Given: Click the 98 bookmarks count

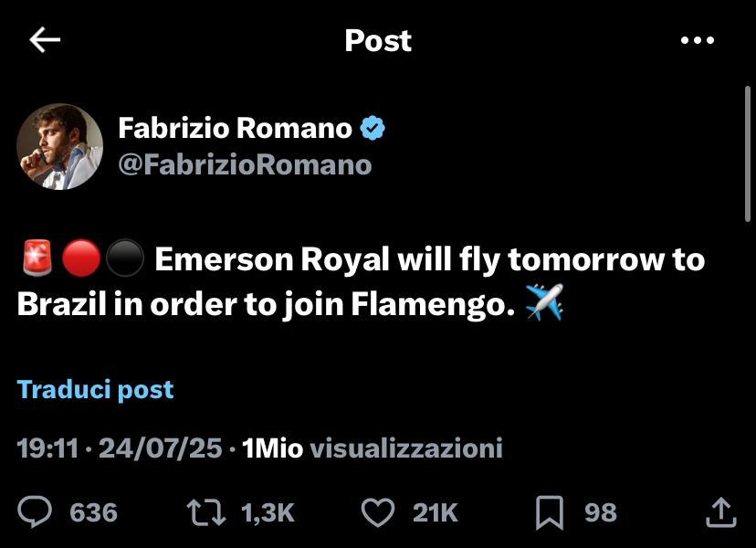Looking at the screenshot, I should pyautogui.click(x=601, y=512).
